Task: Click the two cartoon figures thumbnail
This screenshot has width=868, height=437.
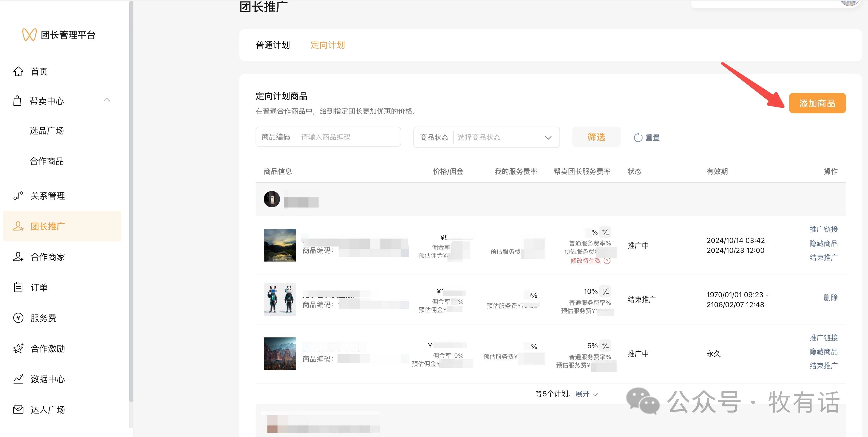Action: (280, 299)
